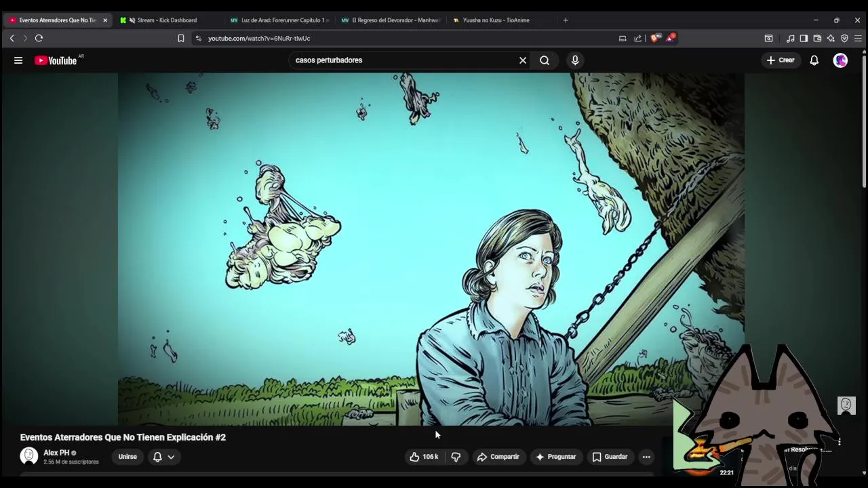Open the Brave Rewards triangle icon
Screen dimensions: 868x488
(x=670, y=38)
